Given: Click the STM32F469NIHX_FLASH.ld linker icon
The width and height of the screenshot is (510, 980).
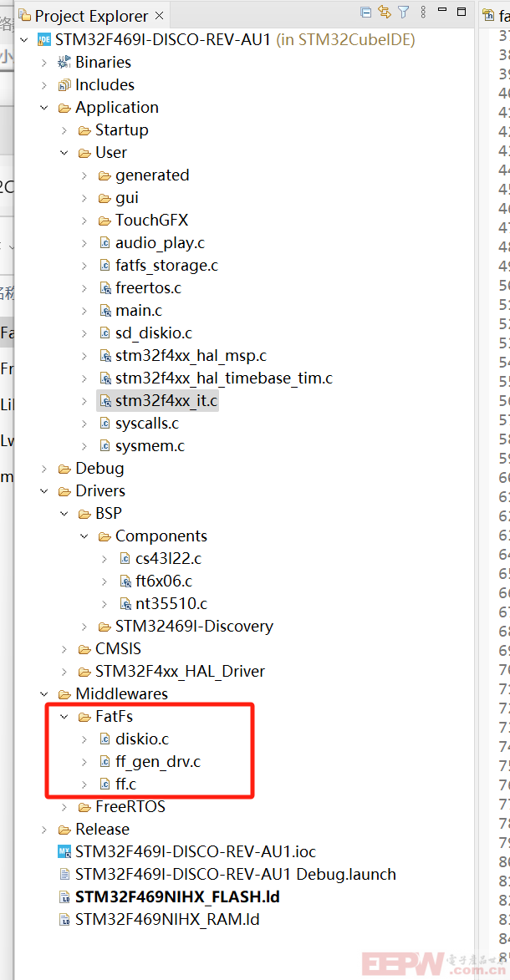Looking at the screenshot, I should coord(64,897).
